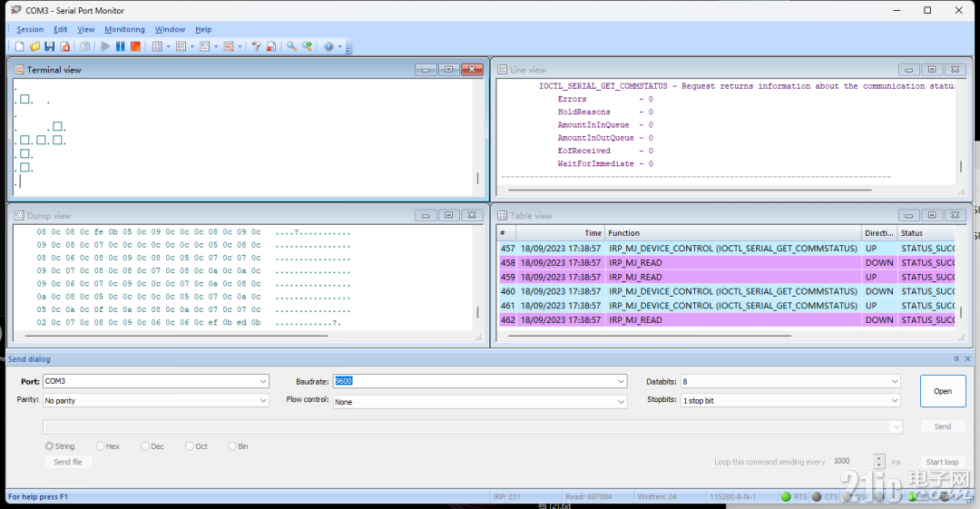The image size is (980, 509).
Task: Open the Window menu
Action: 170,29
